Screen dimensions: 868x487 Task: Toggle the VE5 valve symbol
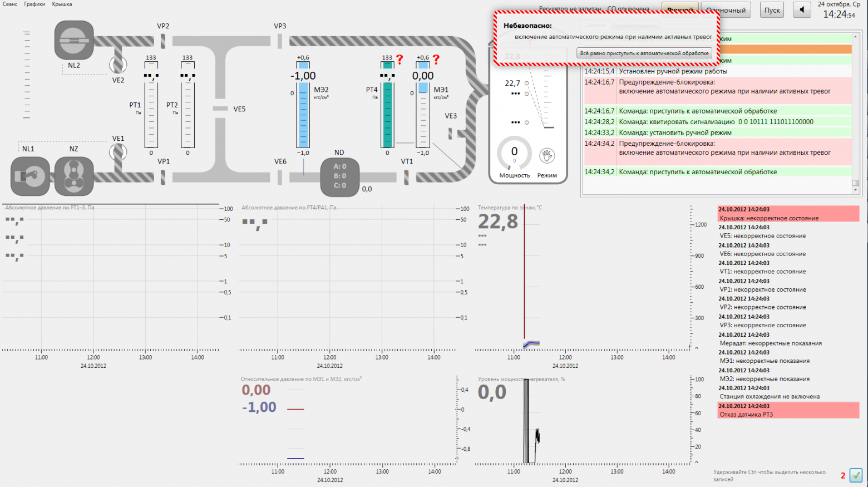tap(220, 109)
